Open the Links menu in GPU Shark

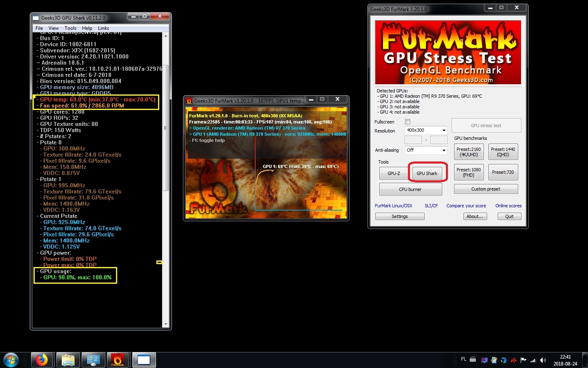103,28
